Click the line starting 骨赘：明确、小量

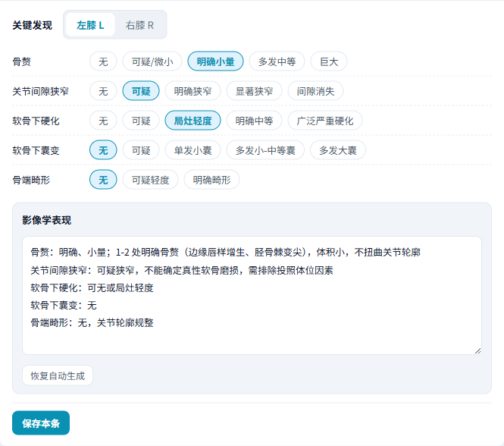(x=225, y=253)
